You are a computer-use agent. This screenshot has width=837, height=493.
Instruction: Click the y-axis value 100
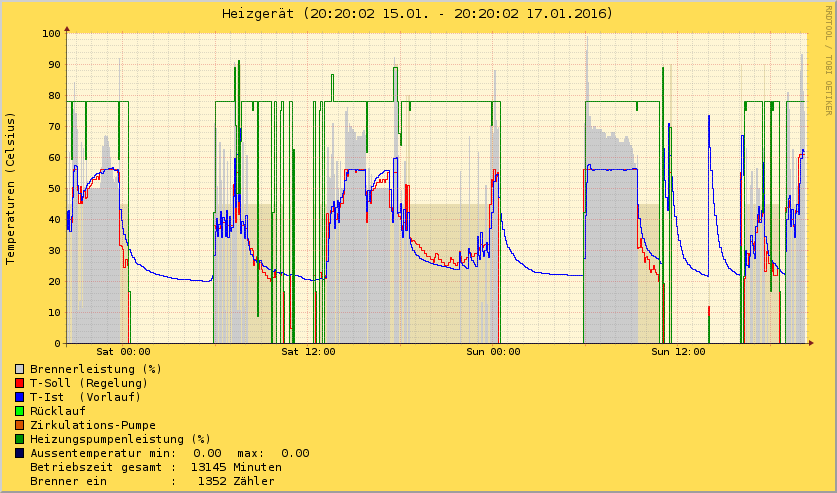click(51, 34)
